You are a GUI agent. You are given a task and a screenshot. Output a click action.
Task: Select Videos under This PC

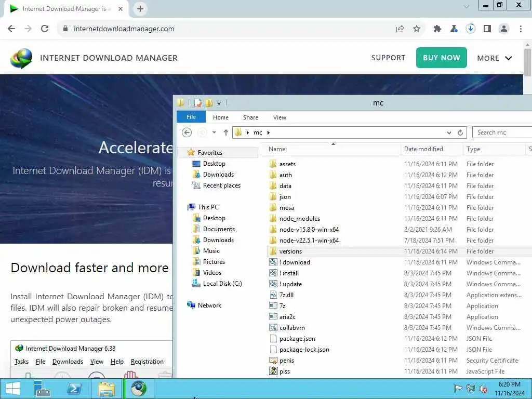coord(212,272)
